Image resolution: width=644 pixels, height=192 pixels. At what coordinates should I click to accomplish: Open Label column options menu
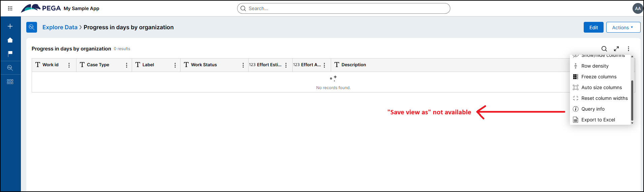click(175, 65)
